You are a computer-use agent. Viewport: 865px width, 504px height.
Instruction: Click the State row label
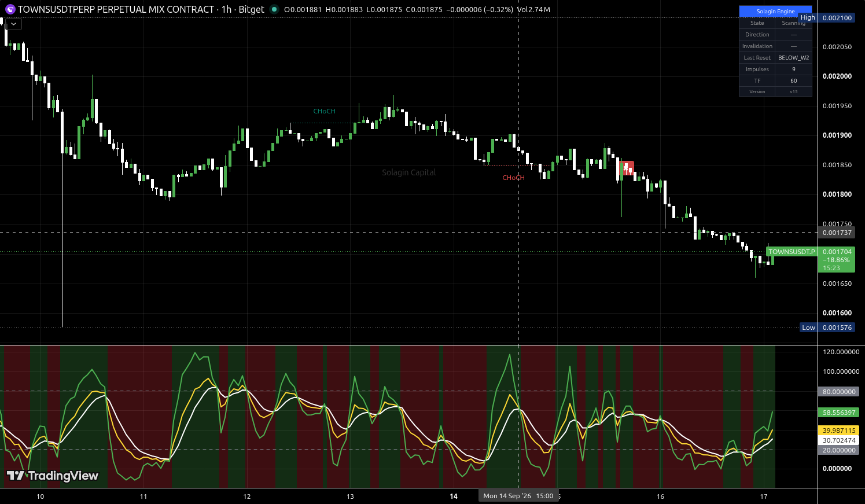757,23
